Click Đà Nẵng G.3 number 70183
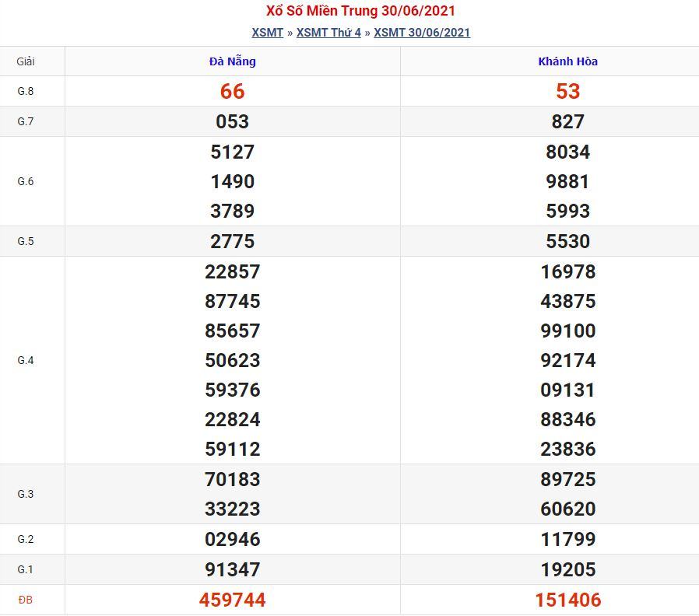699x616 pixels. point(232,479)
